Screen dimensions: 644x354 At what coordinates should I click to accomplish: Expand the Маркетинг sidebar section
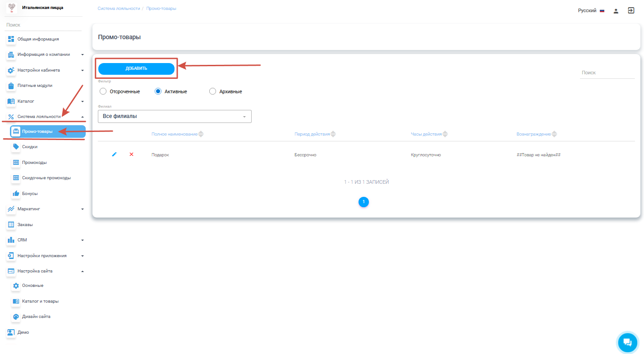coord(45,209)
